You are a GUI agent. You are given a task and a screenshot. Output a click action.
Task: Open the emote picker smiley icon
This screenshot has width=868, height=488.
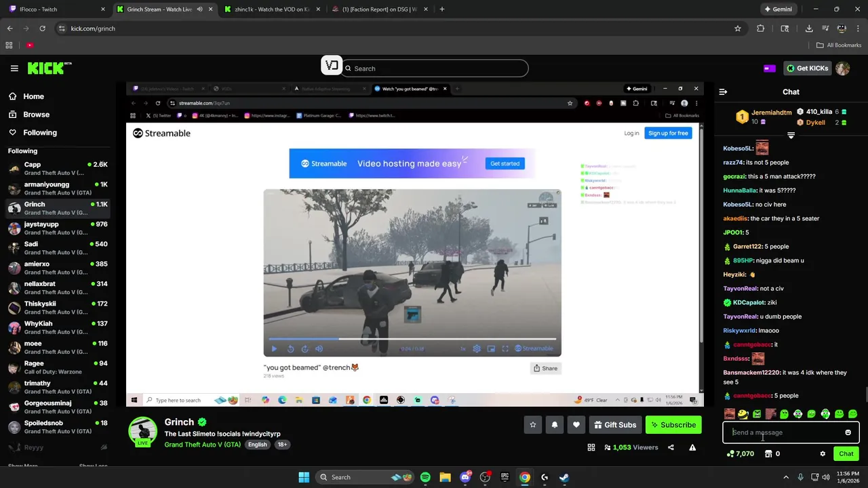point(848,432)
